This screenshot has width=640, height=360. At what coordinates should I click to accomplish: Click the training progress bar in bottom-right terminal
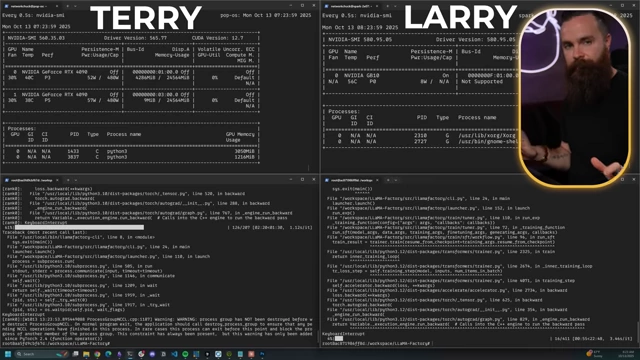coord(339,338)
